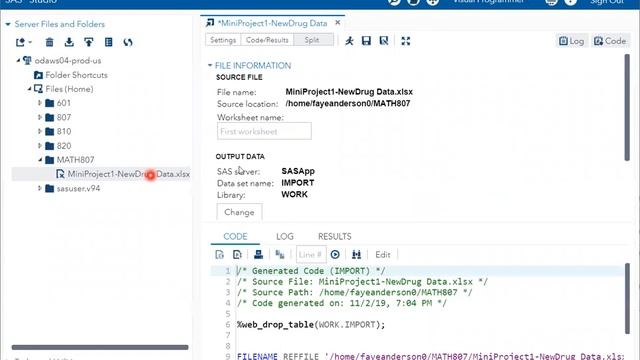Select the sasuser.v94 folder
This screenshot has height=360, width=640.
pos(78,189)
